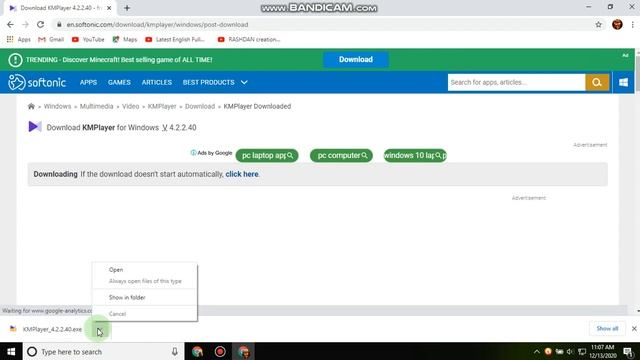This screenshot has height=360, width=640.
Task: Go back to the previous page
Action: [x=10, y=24]
